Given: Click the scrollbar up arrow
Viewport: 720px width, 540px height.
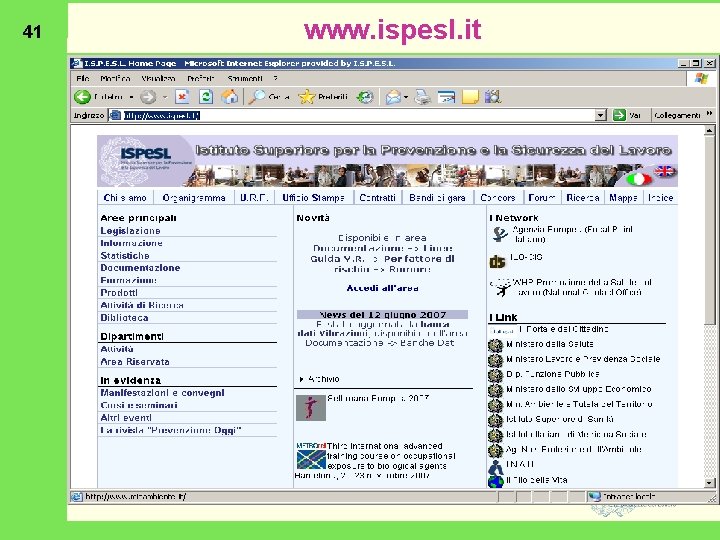Looking at the screenshot, I should point(709,131).
